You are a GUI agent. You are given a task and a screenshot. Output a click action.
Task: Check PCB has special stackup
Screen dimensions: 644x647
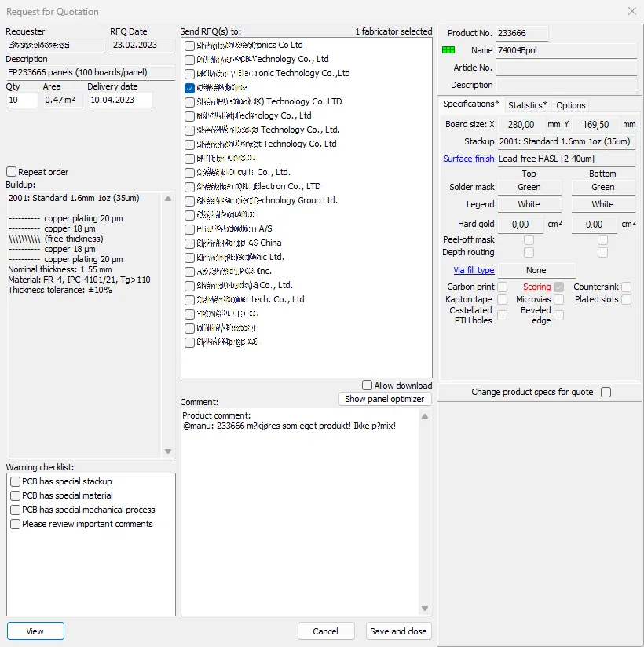point(15,481)
